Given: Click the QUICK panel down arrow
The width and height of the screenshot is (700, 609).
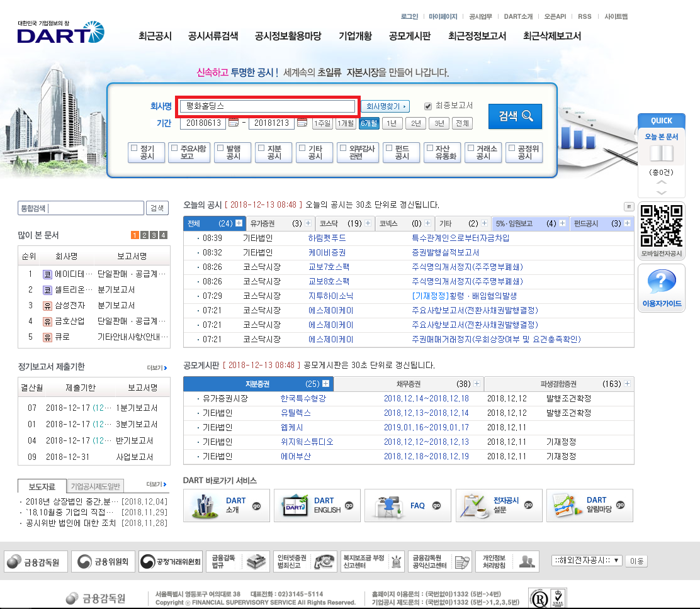Looking at the screenshot, I should coord(661,193).
